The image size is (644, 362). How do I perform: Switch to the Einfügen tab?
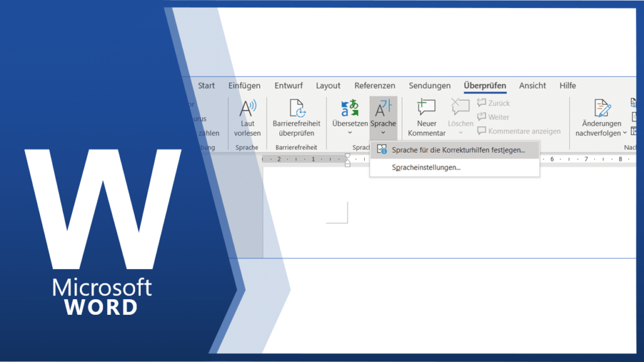(x=245, y=85)
